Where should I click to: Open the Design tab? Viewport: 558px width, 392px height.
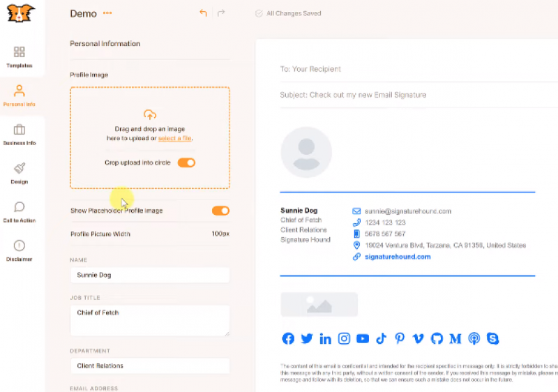coord(20,173)
